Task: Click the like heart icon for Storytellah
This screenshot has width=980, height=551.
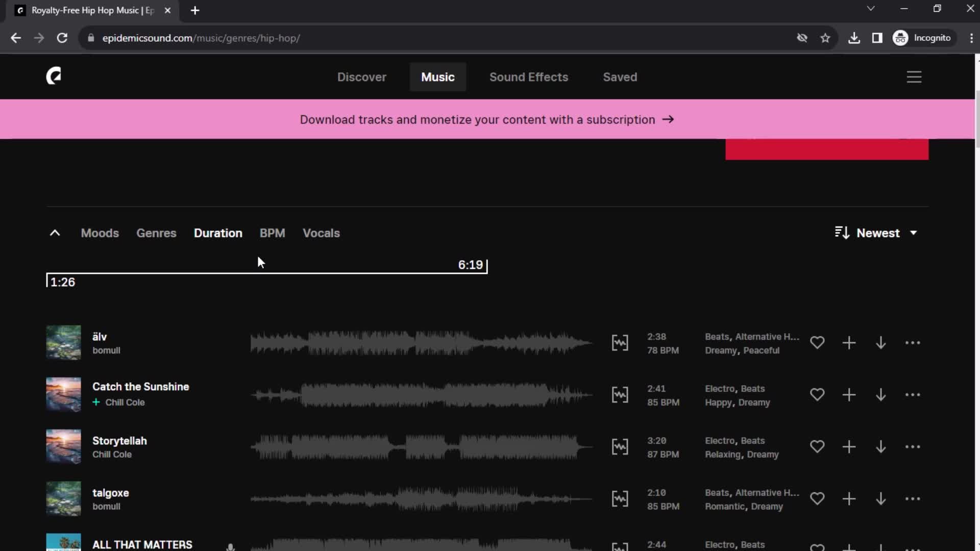Action: pyautogui.click(x=817, y=447)
